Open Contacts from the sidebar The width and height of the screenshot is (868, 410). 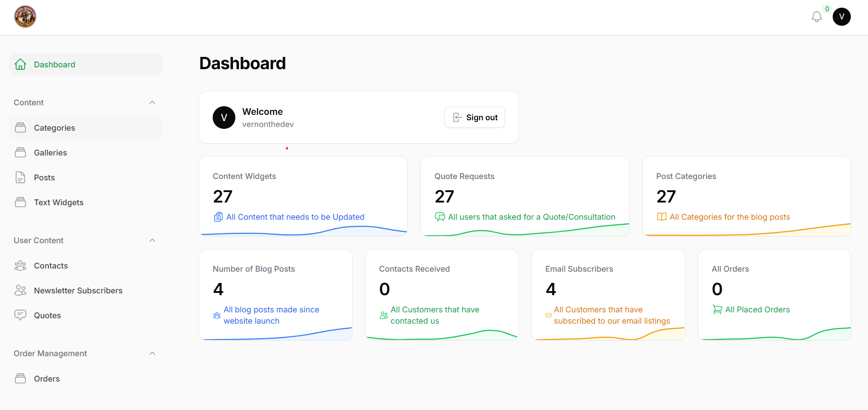[x=86, y=265]
